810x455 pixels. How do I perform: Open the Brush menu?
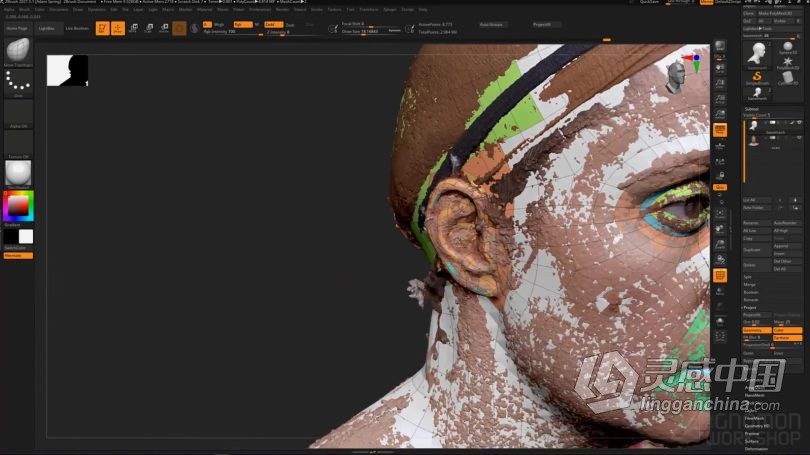click(x=24, y=9)
